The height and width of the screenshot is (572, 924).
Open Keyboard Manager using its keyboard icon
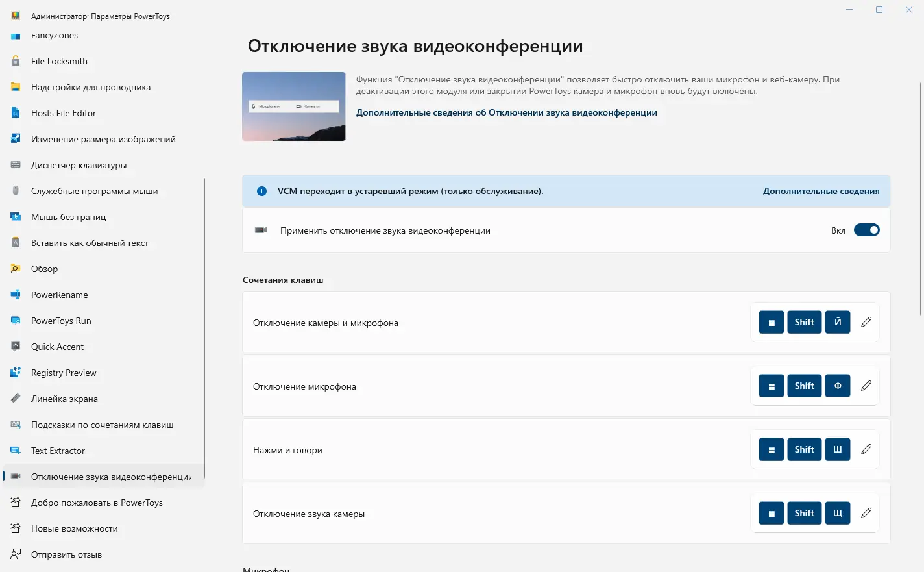16,165
